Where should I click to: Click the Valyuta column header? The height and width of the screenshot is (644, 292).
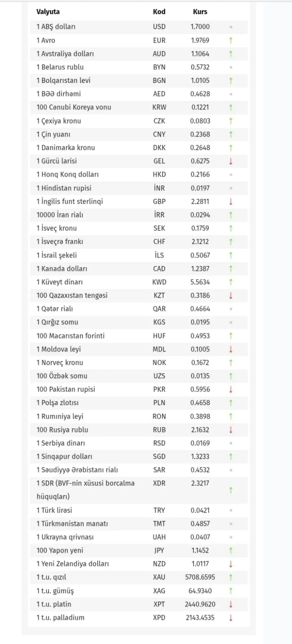[x=48, y=12]
